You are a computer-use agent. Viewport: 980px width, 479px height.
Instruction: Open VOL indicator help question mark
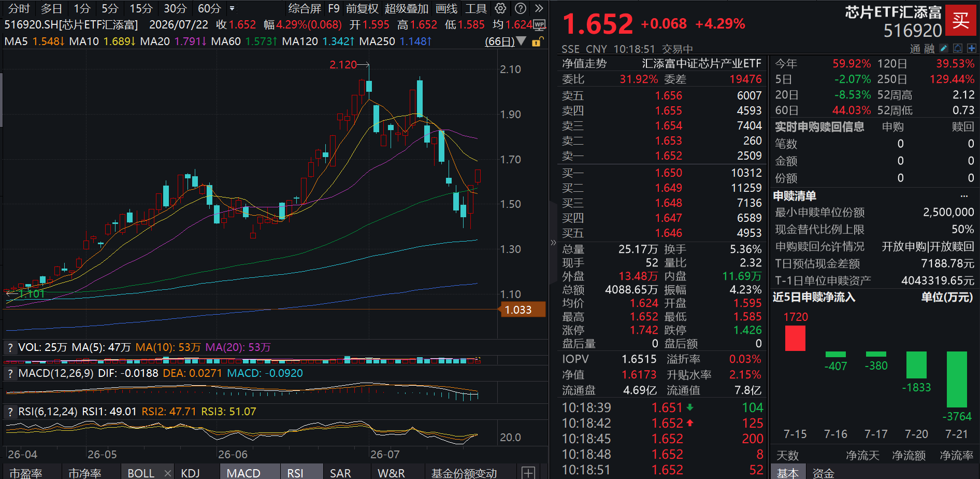[x=10, y=348]
